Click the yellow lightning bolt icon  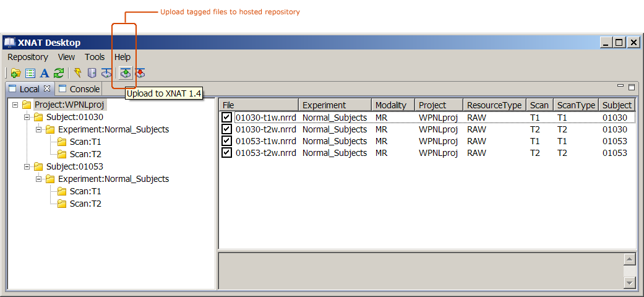point(77,73)
